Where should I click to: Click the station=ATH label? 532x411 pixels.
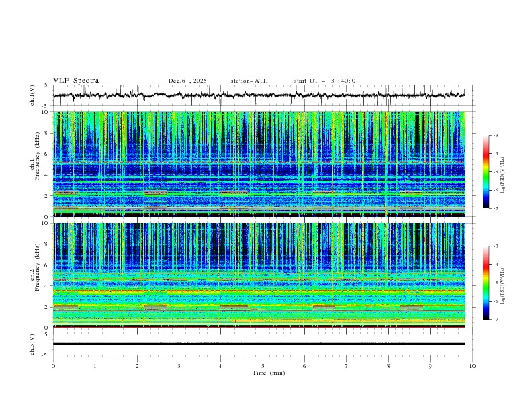pos(249,81)
